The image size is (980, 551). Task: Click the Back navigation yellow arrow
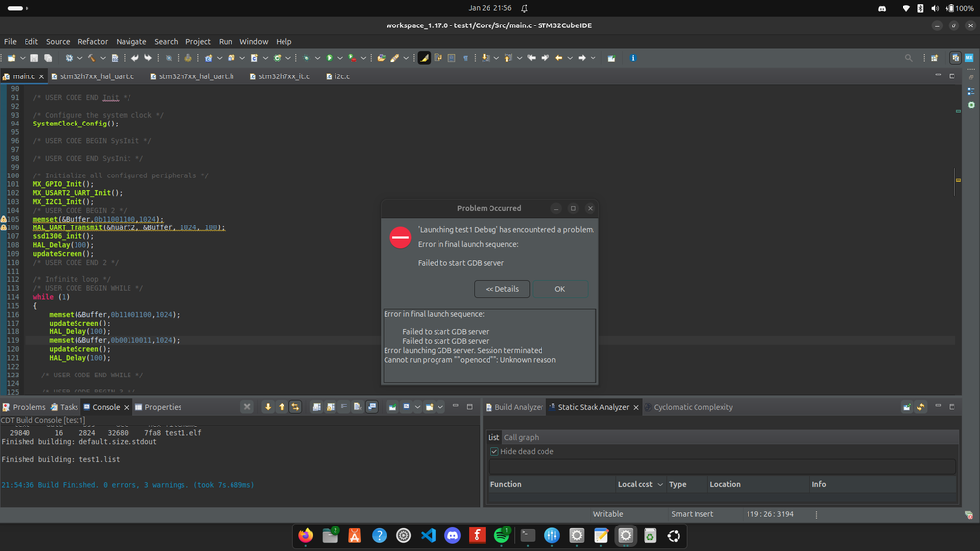pyautogui.click(x=558, y=58)
